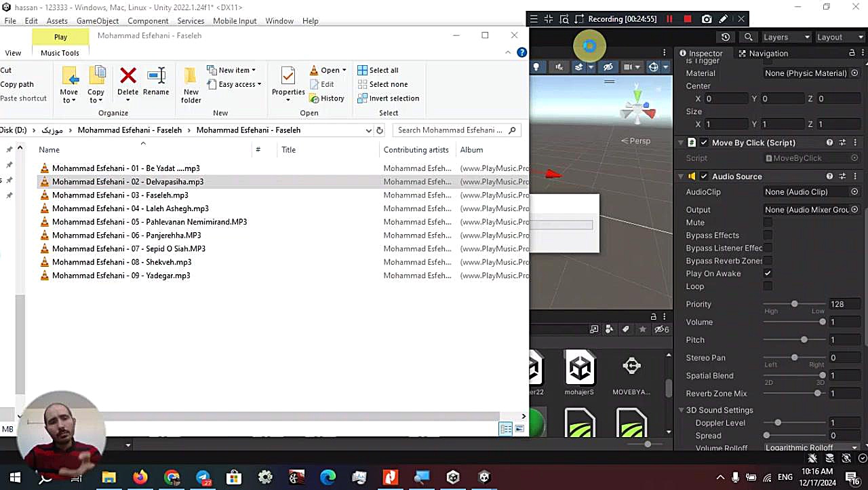Open the Component menu in Unity
Viewport: 868px width, 490px height.
[148, 21]
